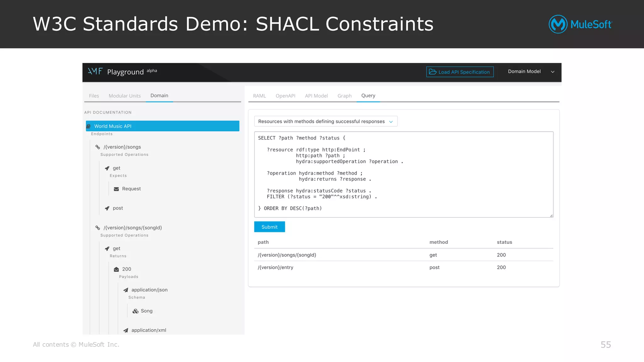Click the paper plane icon beside application/xml
Screen dimensions: 644x362
click(x=126, y=330)
